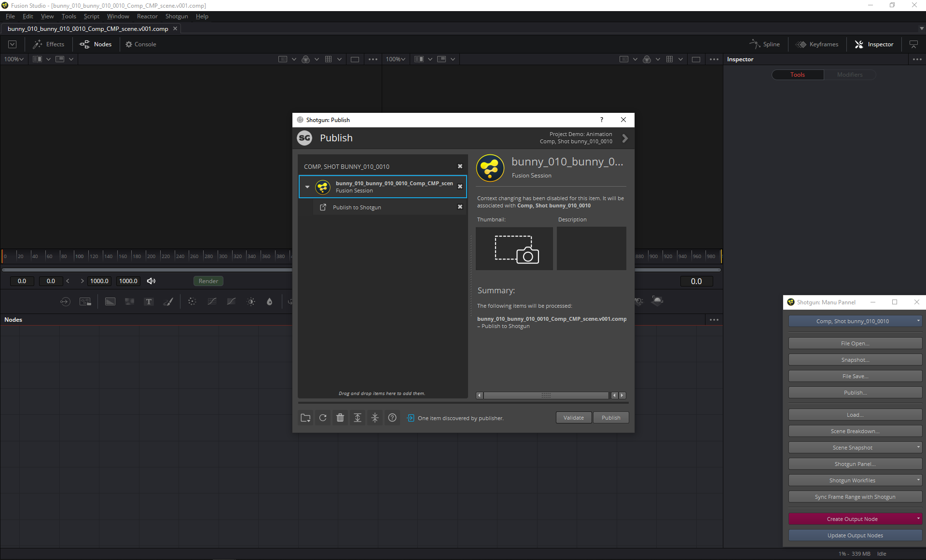926x560 pixels.
Task: Open left viewer three-dot options menu
Action: point(373,59)
